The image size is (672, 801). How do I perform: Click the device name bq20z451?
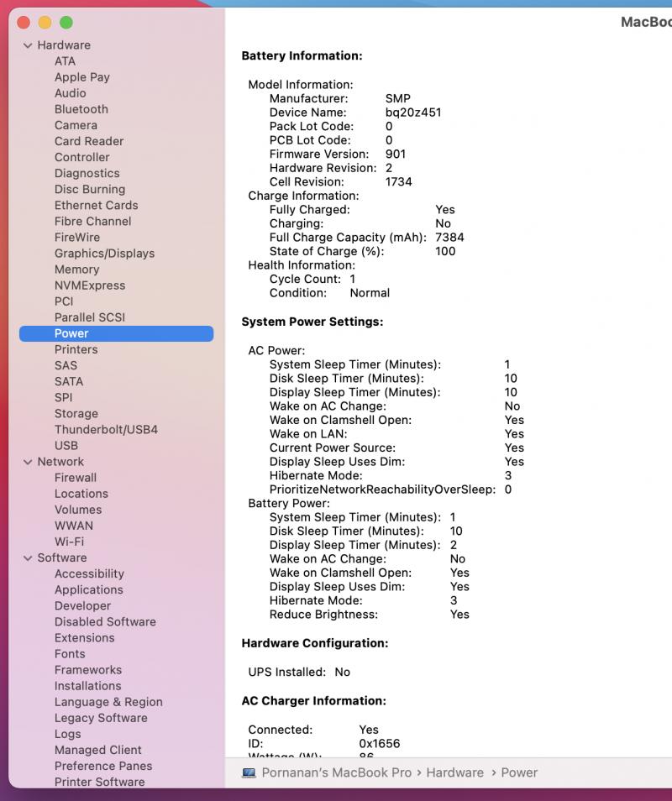pos(413,113)
